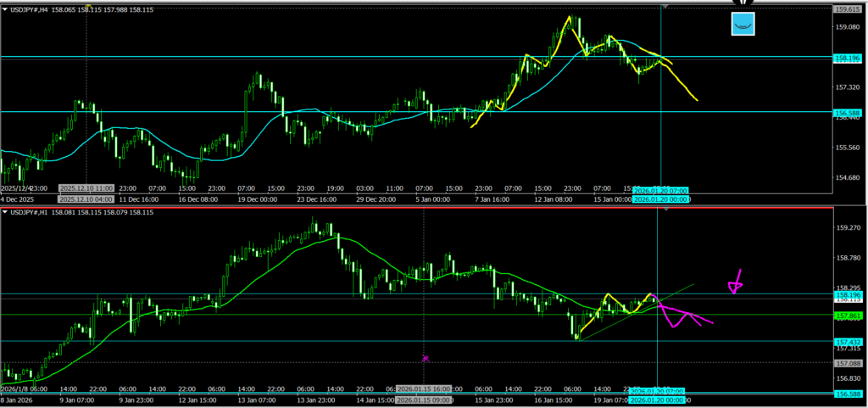
Task: Click the 157.432 cyan price label on H1 axis
Action: click(849, 341)
